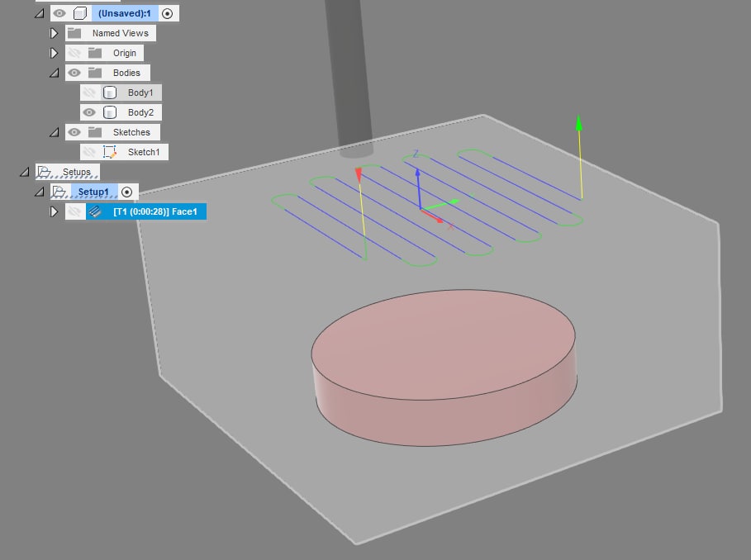Expand the Named Views folder
This screenshot has height=560, width=751.
point(54,33)
